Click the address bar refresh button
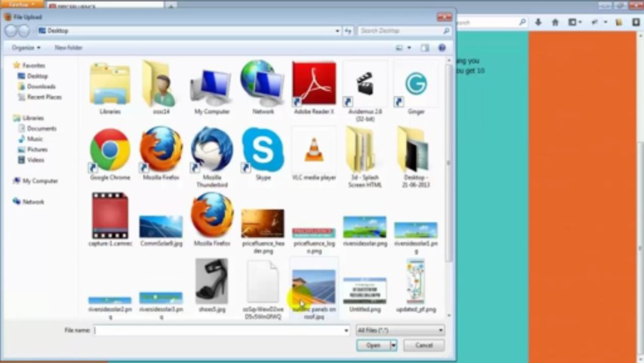 pyautogui.click(x=348, y=31)
